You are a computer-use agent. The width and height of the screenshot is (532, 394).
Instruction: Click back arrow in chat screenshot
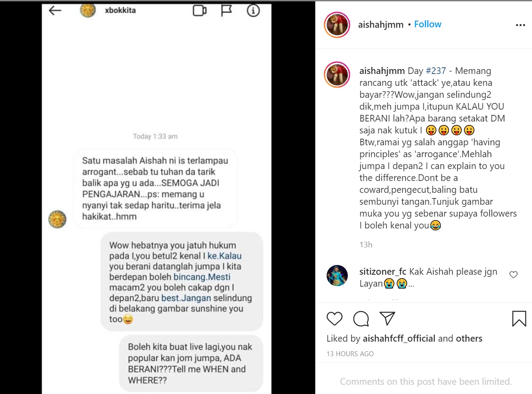coord(55,11)
